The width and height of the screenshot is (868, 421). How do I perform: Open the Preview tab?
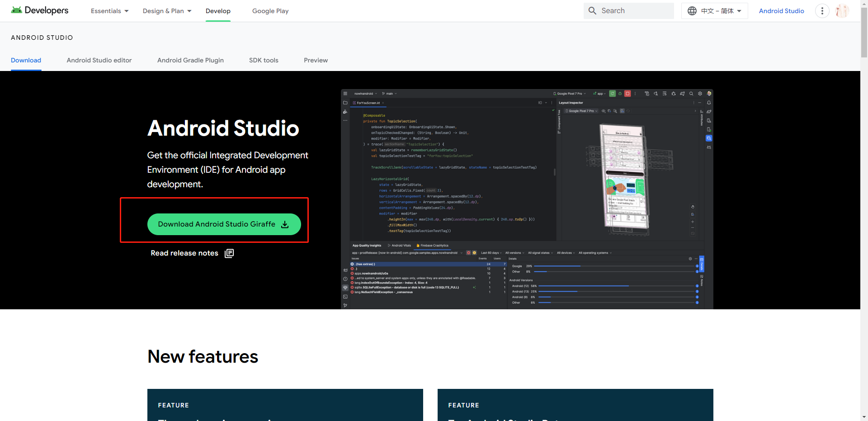(x=316, y=60)
